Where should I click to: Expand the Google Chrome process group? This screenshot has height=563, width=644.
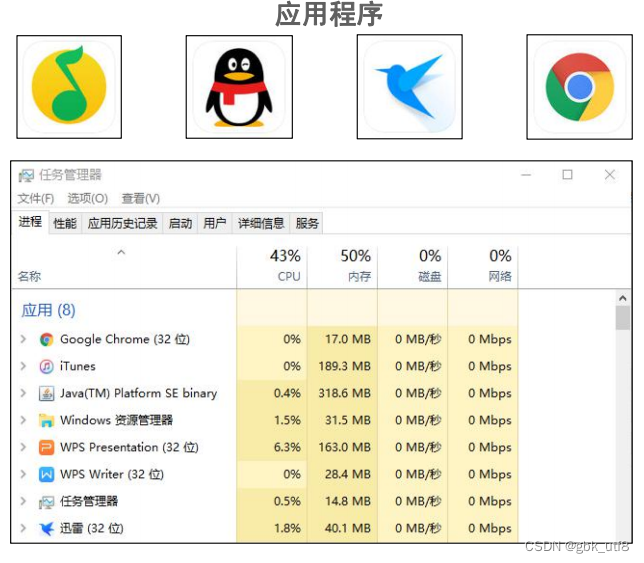point(23,339)
